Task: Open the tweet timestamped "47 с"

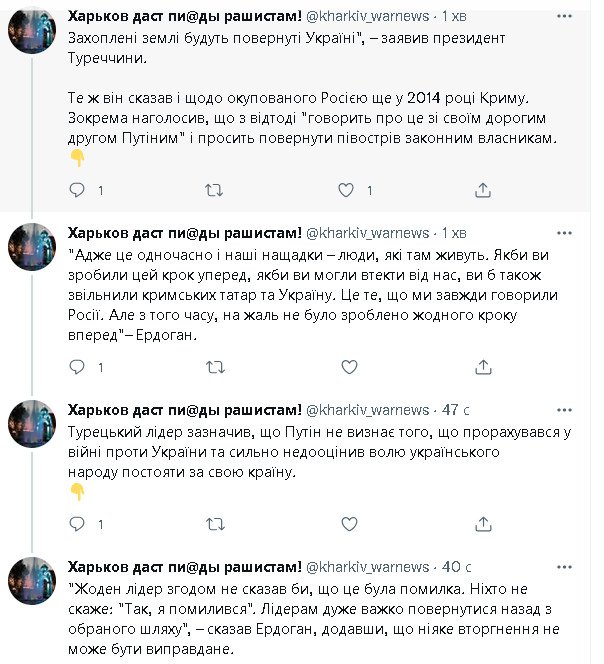Action: tap(456, 409)
